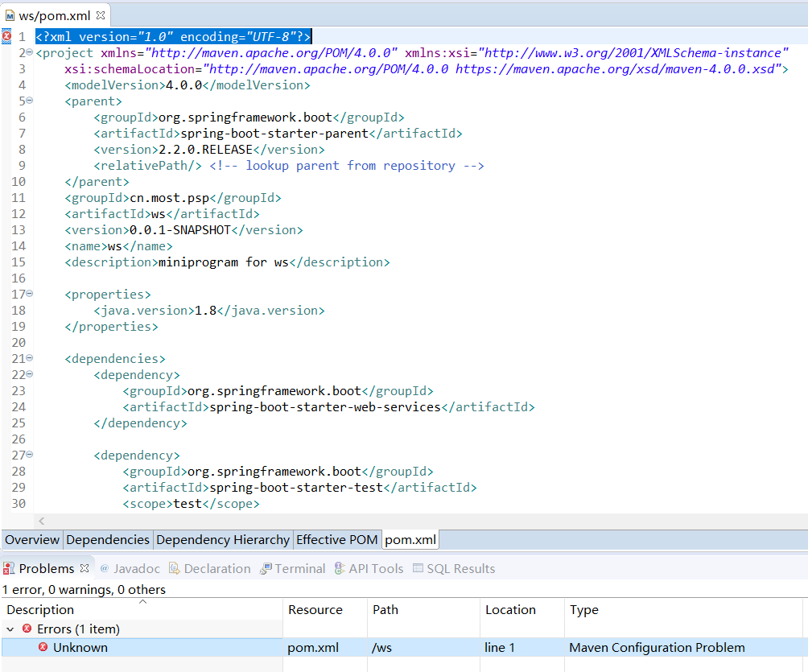808x672 pixels.
Task: Collapse the dependencies section on line 21
Action: (x=28, y=357)
